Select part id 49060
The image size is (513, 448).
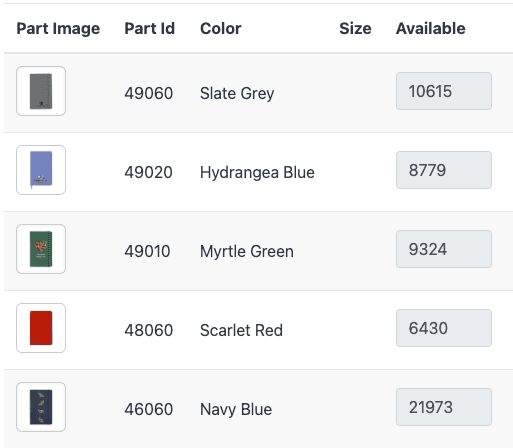[149, 93]
